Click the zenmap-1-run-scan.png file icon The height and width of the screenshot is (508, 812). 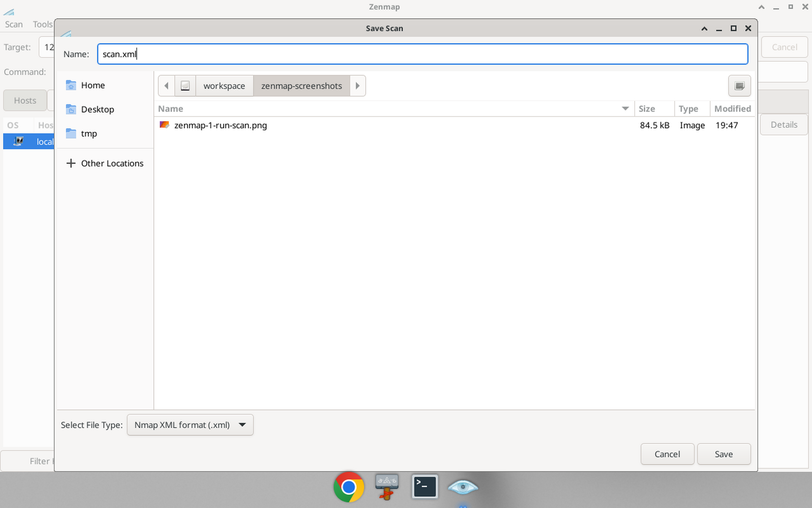(x=165, y=125)
